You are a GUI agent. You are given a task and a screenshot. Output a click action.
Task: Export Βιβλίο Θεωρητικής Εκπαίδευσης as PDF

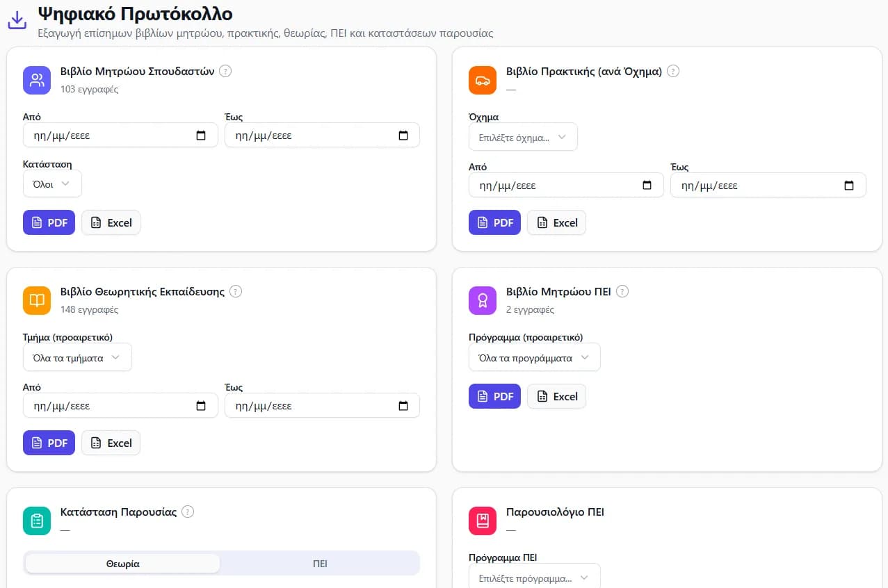[x=49, y=443]
